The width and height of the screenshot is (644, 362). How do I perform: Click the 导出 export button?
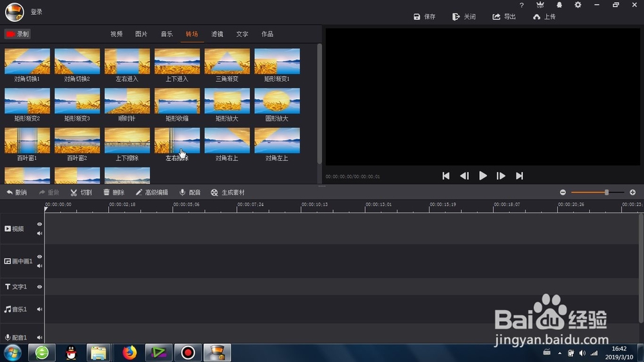point(504,17)
